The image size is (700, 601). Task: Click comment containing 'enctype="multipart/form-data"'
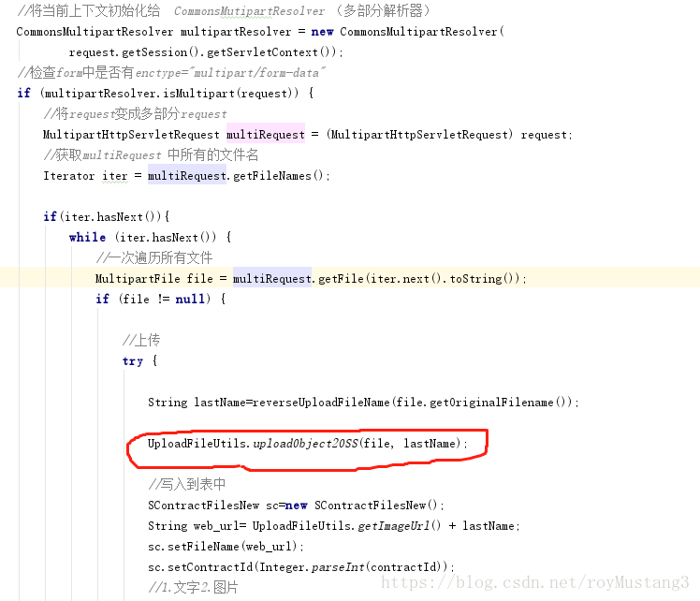pyautogui.click(x=171, y=72)
